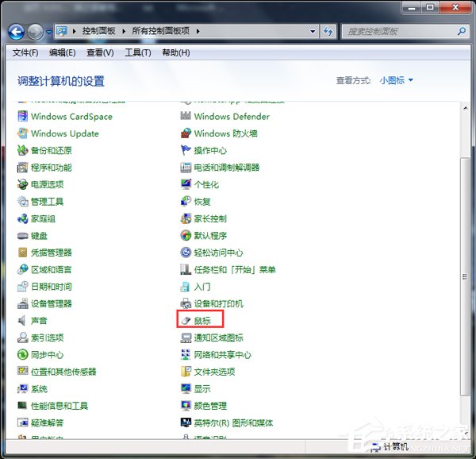Open the 键盘 (Keyboard) icon
Image resolution: width=476 pixels, height=459 pixels.
tap(38, 236)
